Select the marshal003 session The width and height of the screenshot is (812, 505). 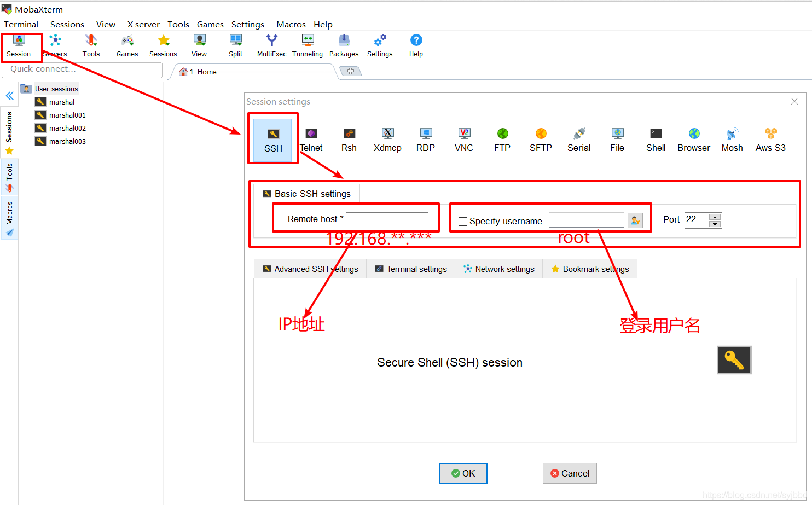[61, 141]
